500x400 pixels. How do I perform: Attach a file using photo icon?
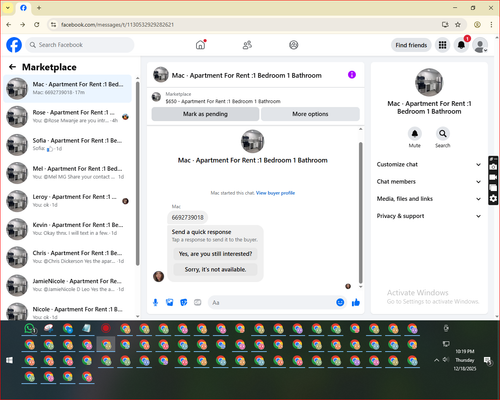coord(170,302)
